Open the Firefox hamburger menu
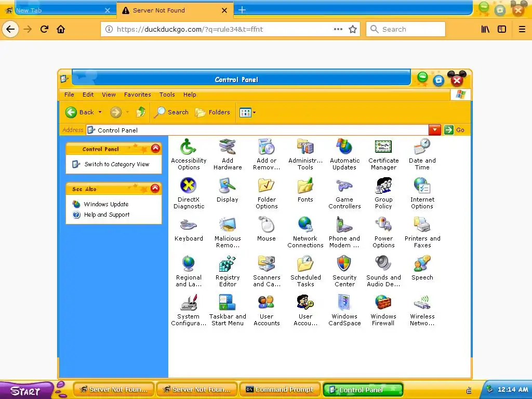532x399 pixels. pyautogui.click(x=522, y=29)
